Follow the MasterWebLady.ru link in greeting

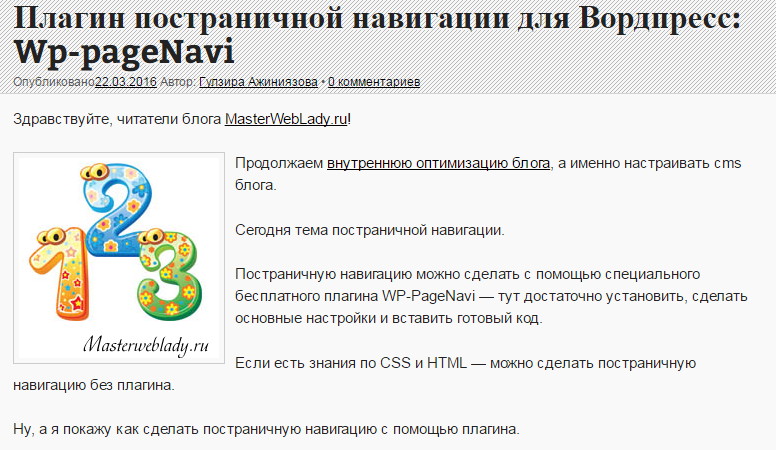[286, 119]
